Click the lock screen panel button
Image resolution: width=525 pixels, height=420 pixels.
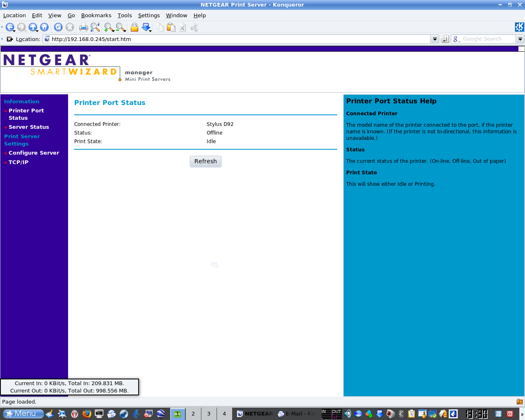498,414
